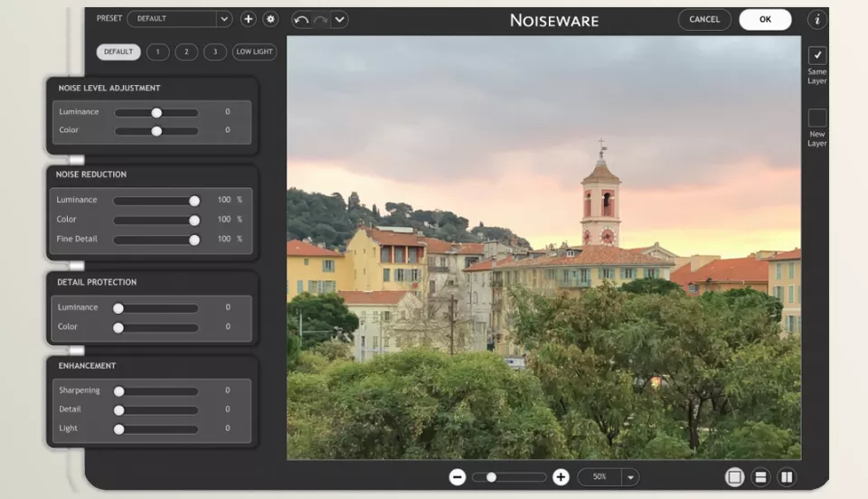868x499 pixels.
Task: Click the Fine Detail slider
Action: tap(156, 240)
